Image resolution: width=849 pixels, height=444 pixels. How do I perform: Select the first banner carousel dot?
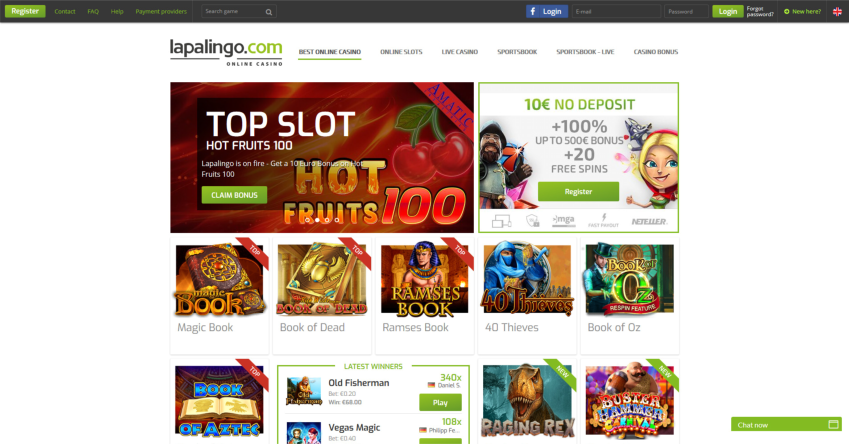pos(307,220)
